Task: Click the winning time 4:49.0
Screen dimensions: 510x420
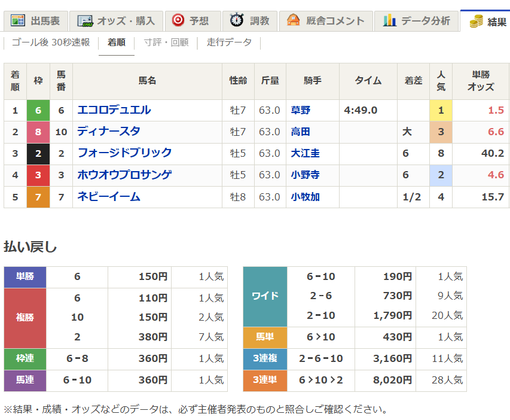Action: click(361, 110)
